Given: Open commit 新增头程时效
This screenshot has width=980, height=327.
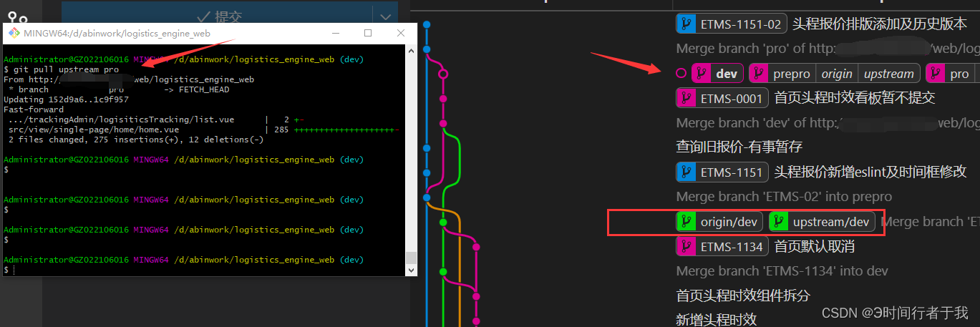Looking at the screenshot, I should (x=717, y=319).
